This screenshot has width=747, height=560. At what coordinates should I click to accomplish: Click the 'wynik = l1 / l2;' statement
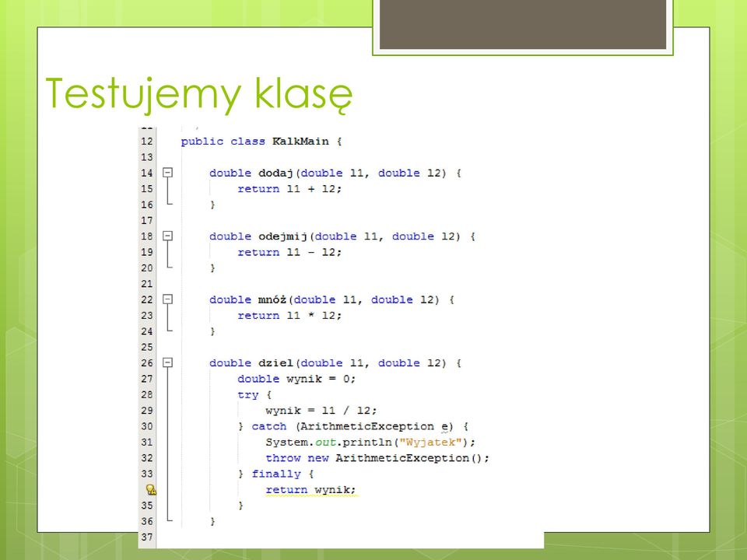(x=321, y=411)
